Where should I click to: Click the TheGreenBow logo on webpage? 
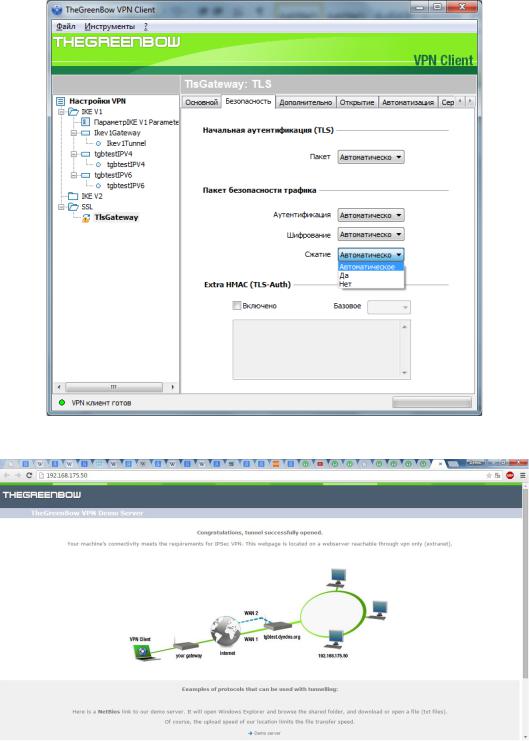[x=42, y=495]
